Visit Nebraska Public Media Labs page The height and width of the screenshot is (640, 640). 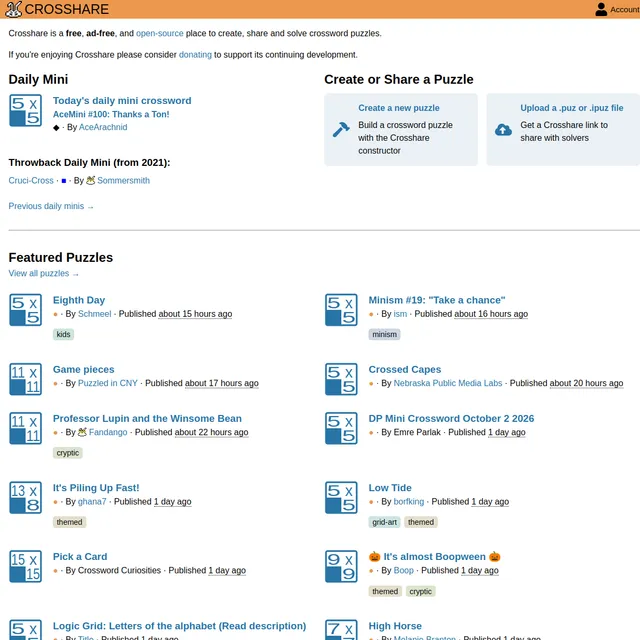tap(448, 383)
